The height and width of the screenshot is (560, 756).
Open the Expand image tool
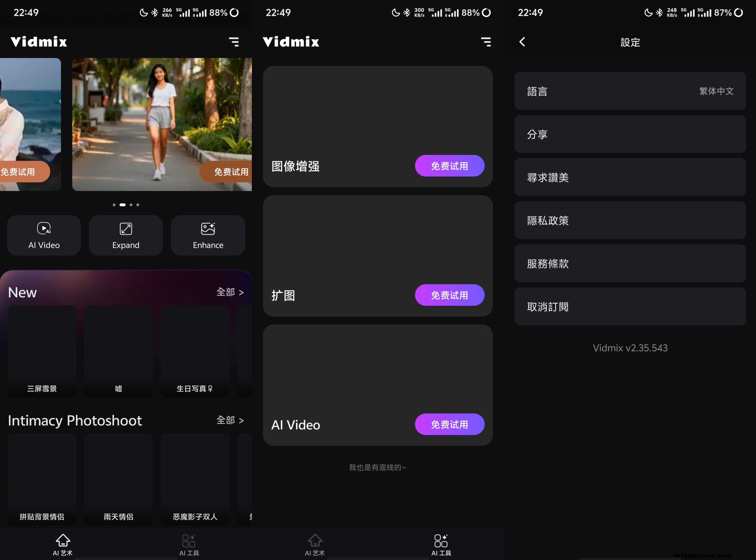click(x=126, y=235)
